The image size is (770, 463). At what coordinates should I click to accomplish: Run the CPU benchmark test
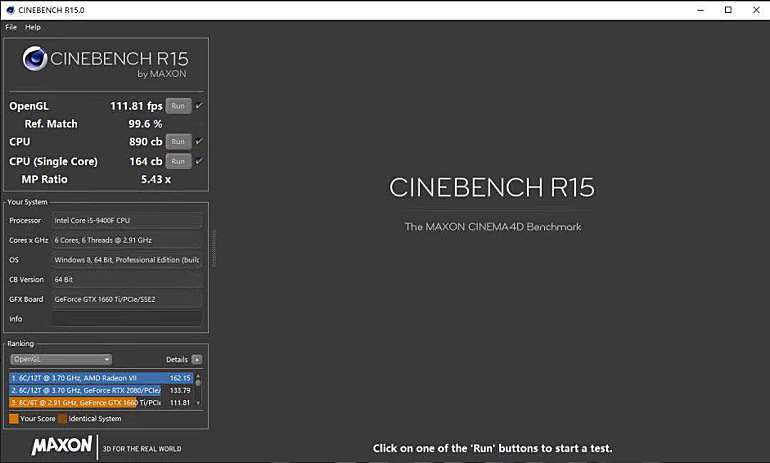(178, 142)
